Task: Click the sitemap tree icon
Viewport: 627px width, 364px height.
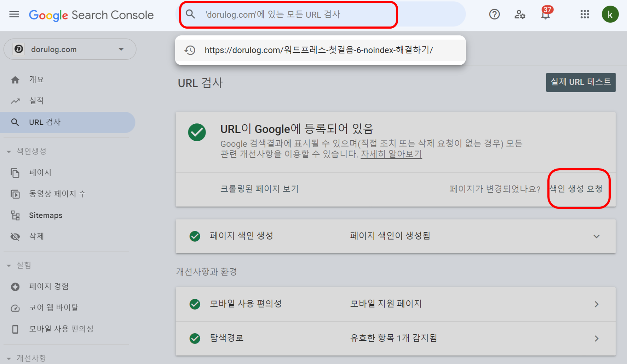Action: 15,215
